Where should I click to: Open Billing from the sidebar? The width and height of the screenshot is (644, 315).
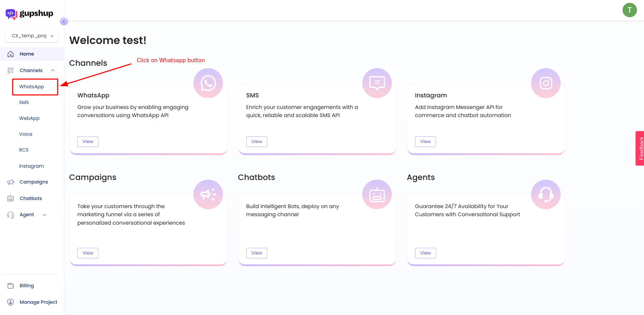click(27, 286)
